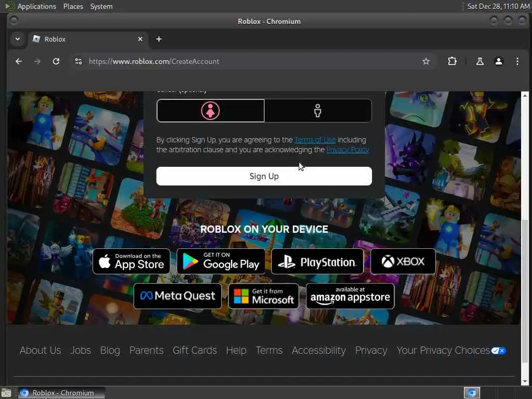Viewport: 532px width, 399px height.
Task: Click the show desktop icon in taskbar
Action: coord(6,393)
